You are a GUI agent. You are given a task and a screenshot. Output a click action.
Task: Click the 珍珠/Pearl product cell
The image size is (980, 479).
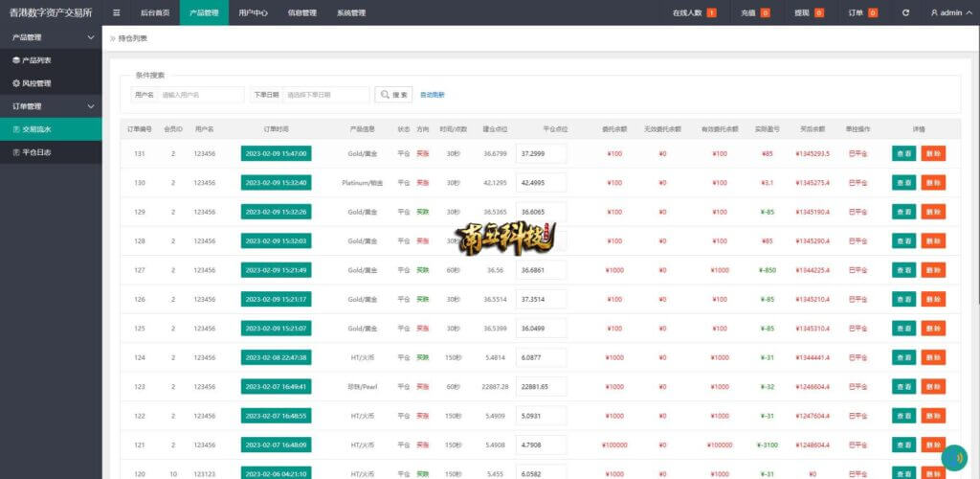[x=363, y=386]
